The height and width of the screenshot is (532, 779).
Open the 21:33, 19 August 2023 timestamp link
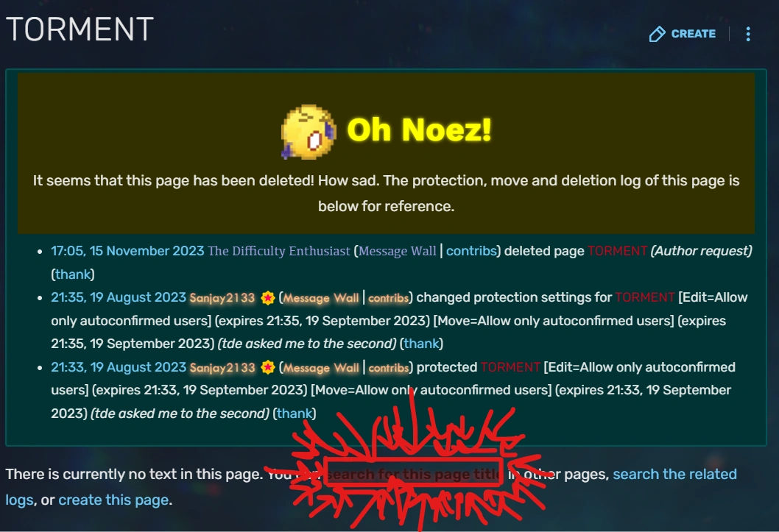[119, 367]
